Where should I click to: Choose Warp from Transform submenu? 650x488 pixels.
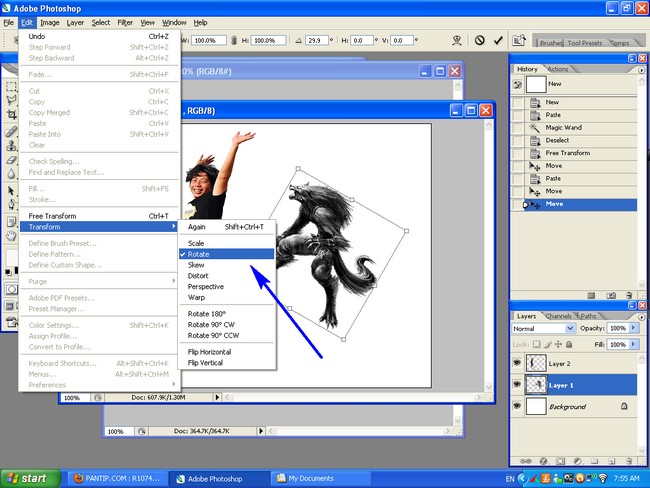click(x=226, y=297)
